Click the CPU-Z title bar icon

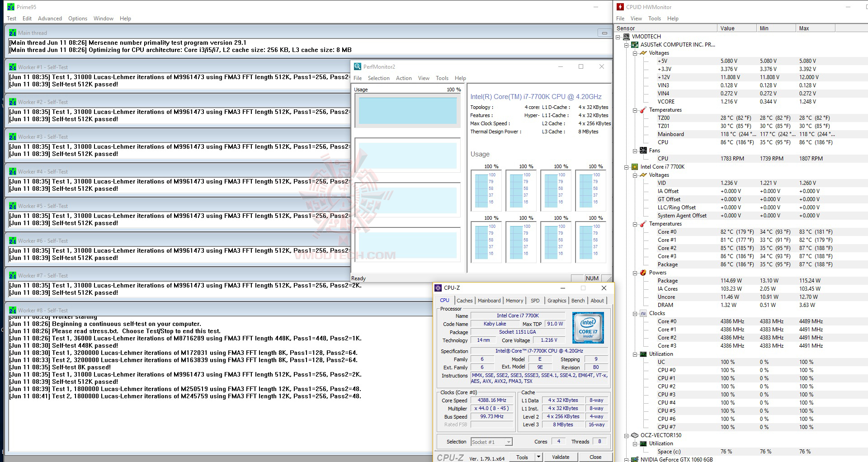pyautogui.click(x=438, y=288)
